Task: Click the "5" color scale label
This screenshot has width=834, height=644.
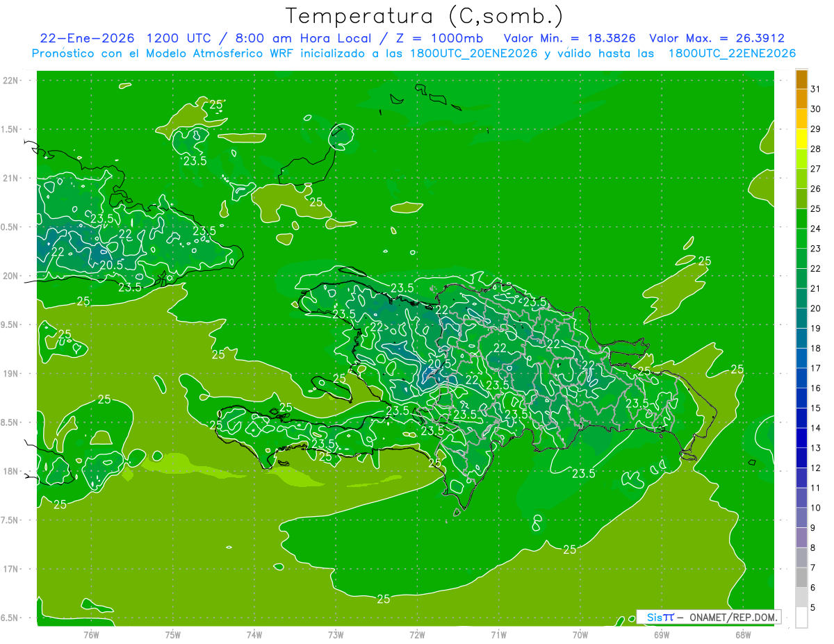Action: click(x=813, y=608)
